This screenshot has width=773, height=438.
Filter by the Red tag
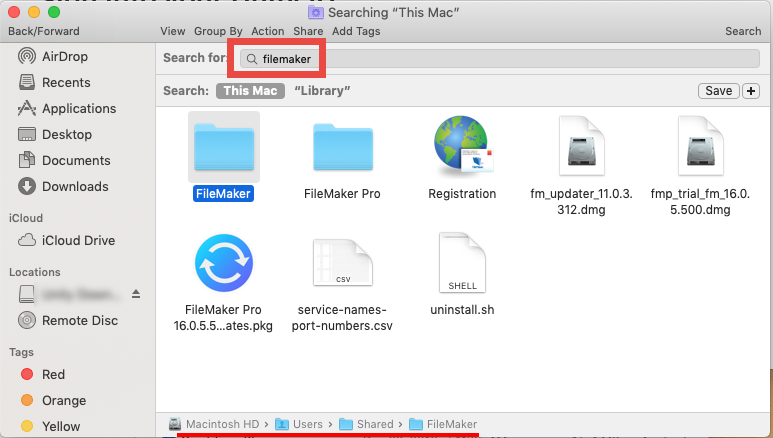coord(43,374)
